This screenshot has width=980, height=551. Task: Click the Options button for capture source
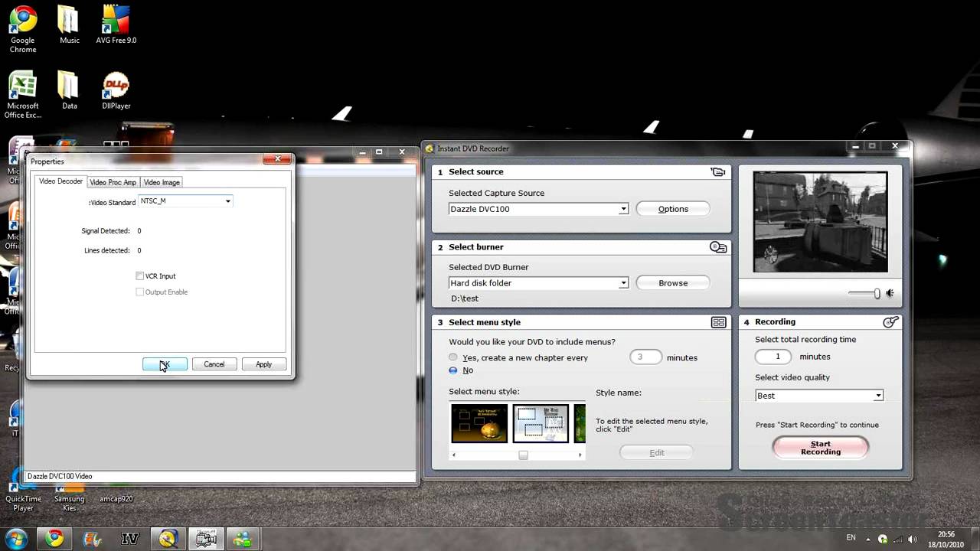tap(673, 209)
